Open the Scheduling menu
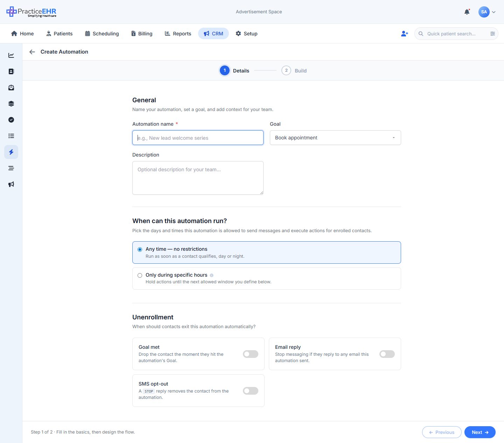 [x=102, y=34]
